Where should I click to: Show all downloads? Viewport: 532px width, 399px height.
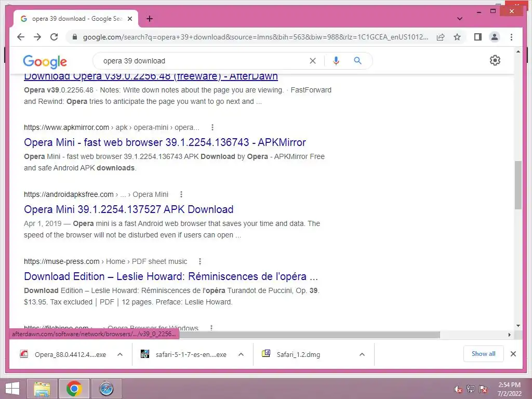pyautogui.click(x=484, y=354)
